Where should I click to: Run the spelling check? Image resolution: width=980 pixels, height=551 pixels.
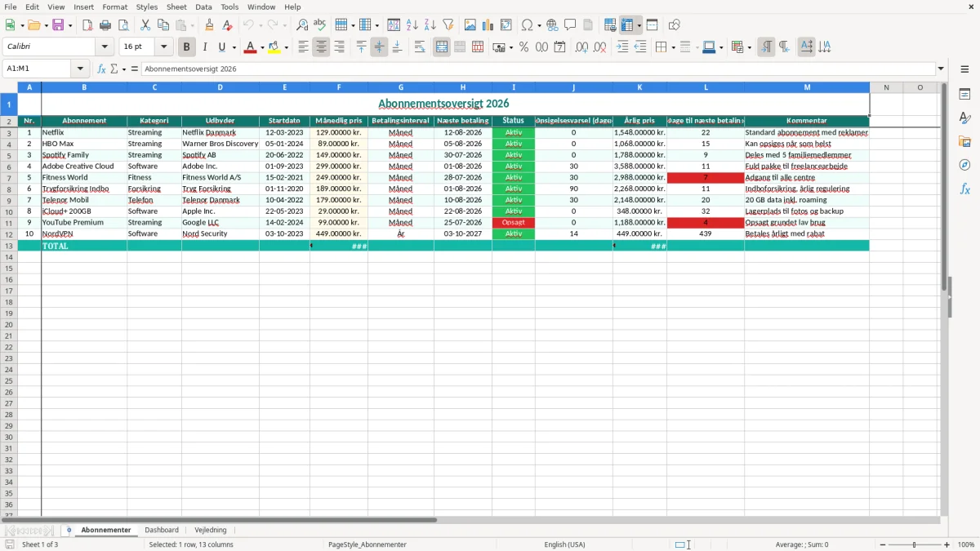click(320, 25)
